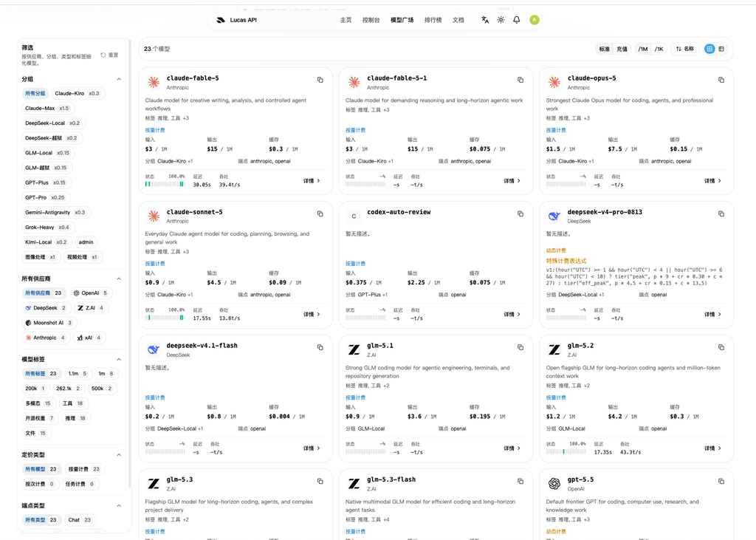Open 详情 for codex-auto-review
This screenshot has width=756, height=540.
point(512,315)
